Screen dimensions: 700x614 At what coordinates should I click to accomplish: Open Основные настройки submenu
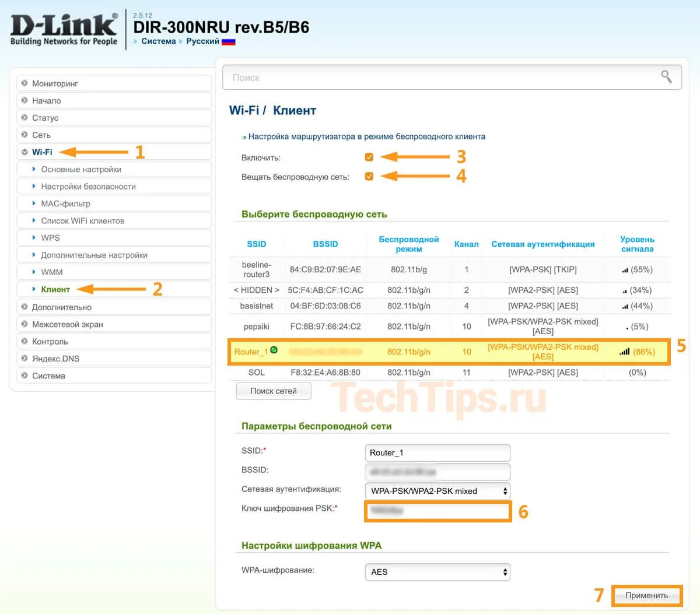coord(114,169)
